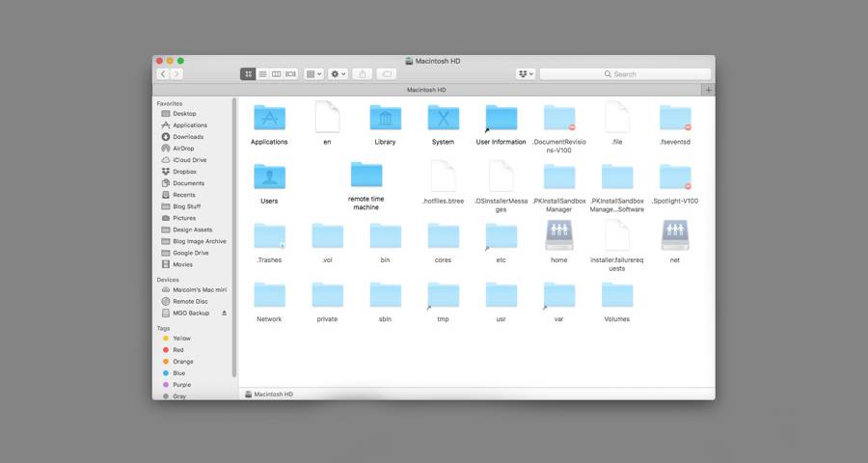Select the .DocumentRevisions-V100 folder

[559, 118]
